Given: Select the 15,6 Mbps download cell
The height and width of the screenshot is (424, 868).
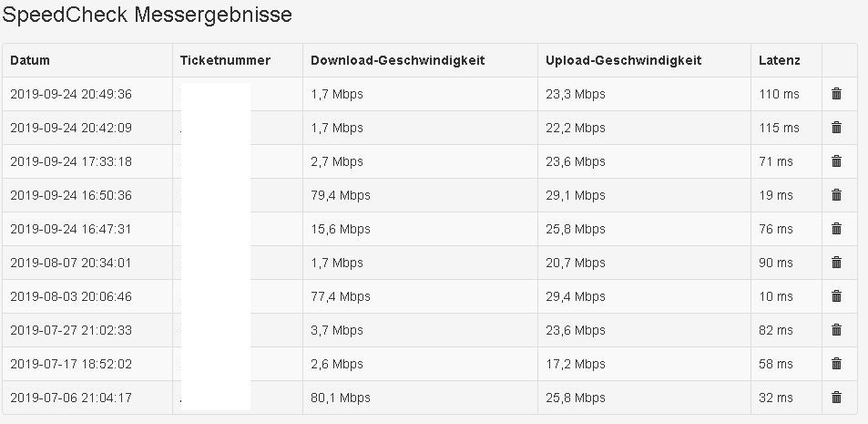Looking at the screenshot, I should (341, 229).
